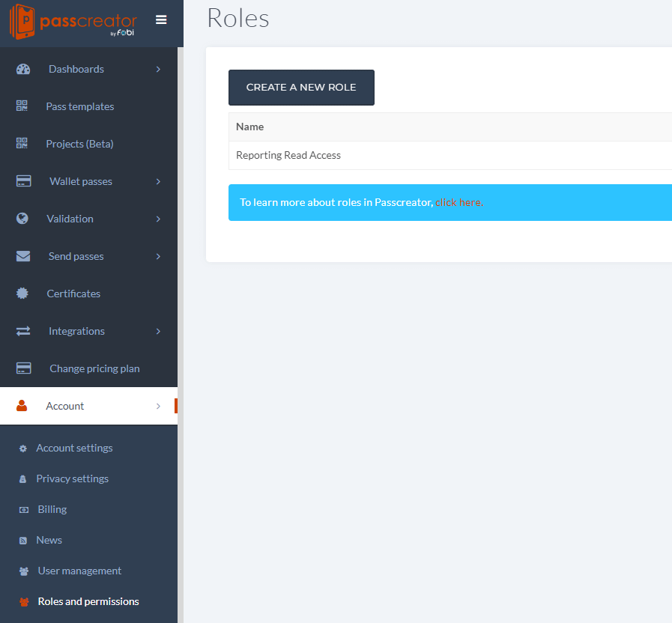The height and width of the screenshot is (623, 672).
Task: Open the Validation menu item
Action: tap(88, 219)
